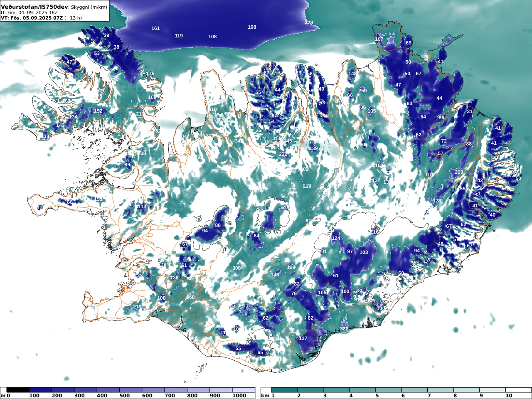The width and height of the screenshot is (532, 399).
Task: Click the 'm 0' legend label
Action: click(x=5, y=396)
